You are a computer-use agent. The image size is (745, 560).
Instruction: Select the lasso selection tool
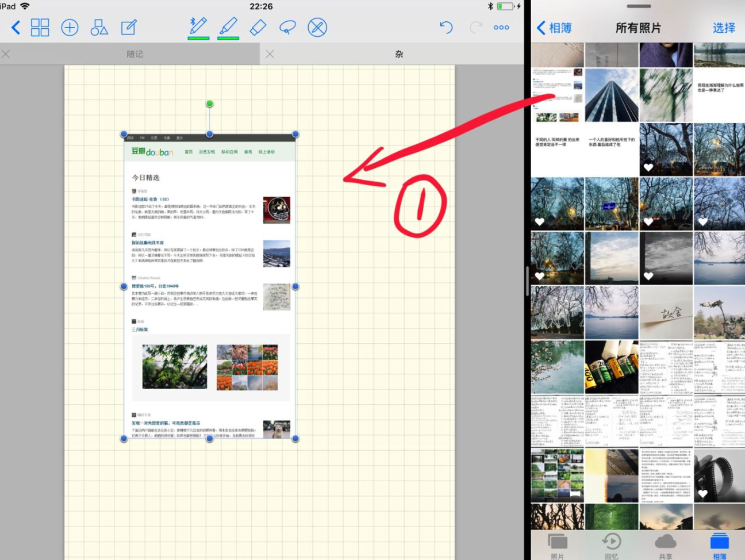coord(287,28)
